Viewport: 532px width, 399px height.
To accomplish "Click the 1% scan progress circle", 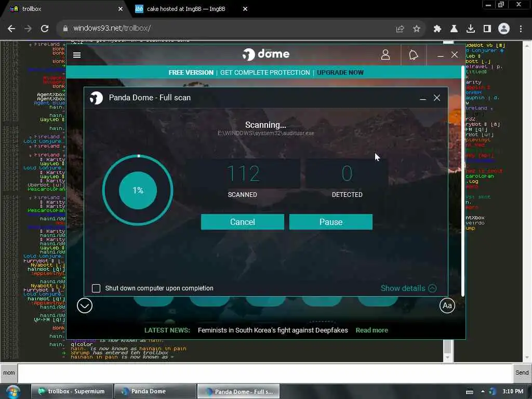I will point(138,190).
